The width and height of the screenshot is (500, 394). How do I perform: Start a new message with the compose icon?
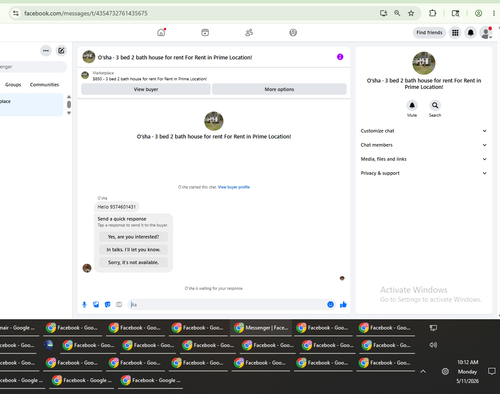click(61, 51)
